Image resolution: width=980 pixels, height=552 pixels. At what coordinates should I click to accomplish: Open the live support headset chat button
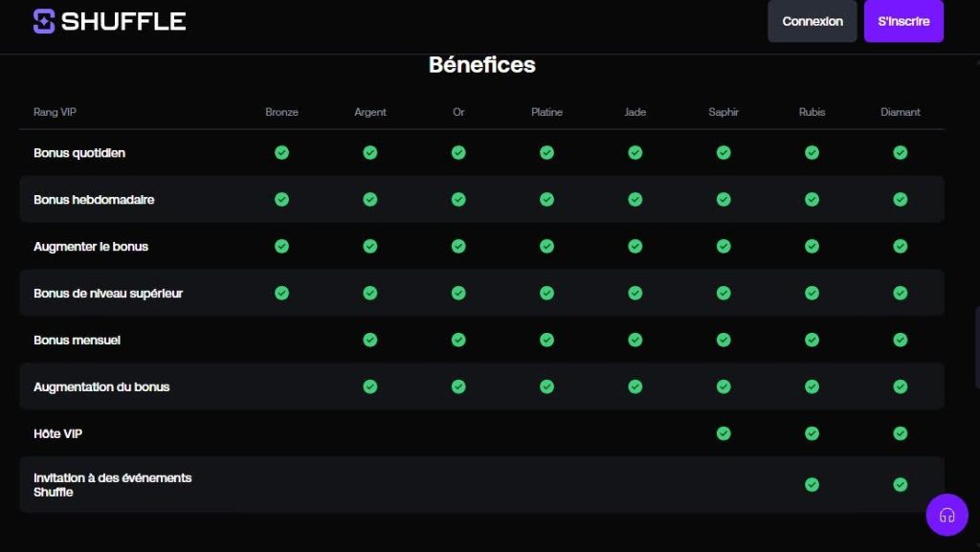(947, 515)
